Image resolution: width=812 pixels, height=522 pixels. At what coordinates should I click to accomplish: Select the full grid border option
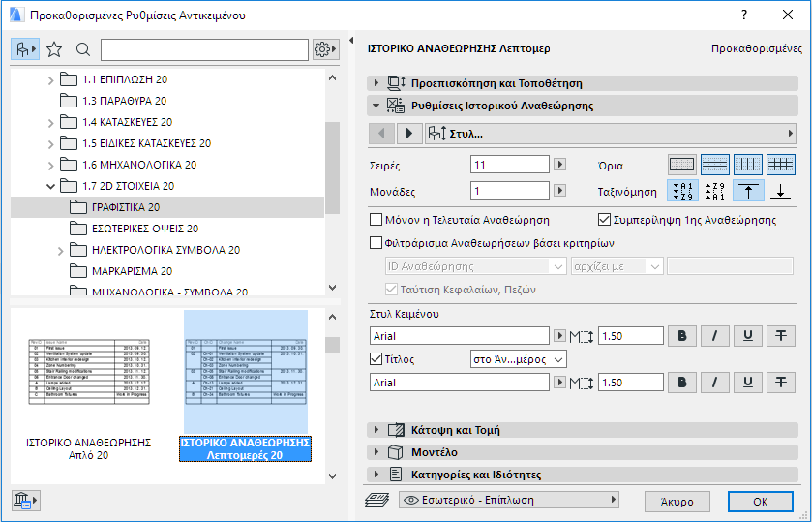pos(780,165)
